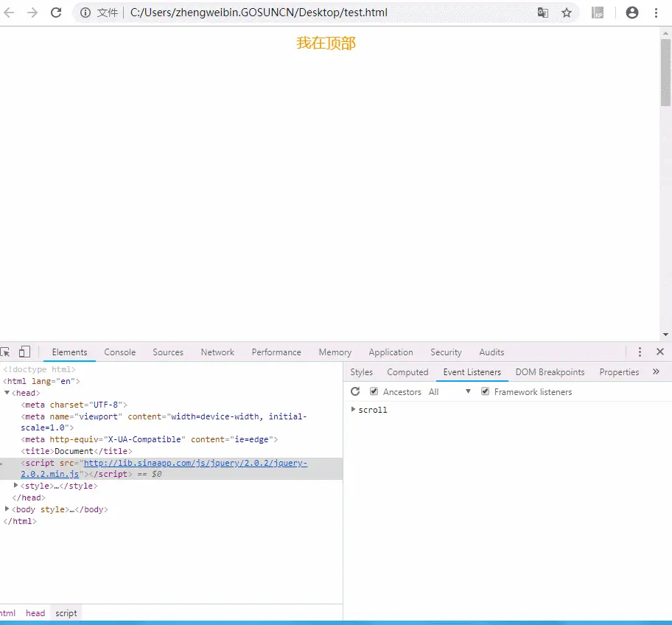Image resolution: width=672 pixels, height=625 pixels.
Task: Activate the DevTools element inspector picker
Action: tap(5, 352)
